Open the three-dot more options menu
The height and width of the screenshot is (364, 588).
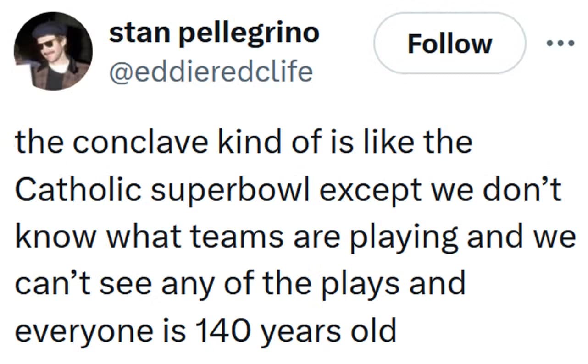(x=560, y=44)
